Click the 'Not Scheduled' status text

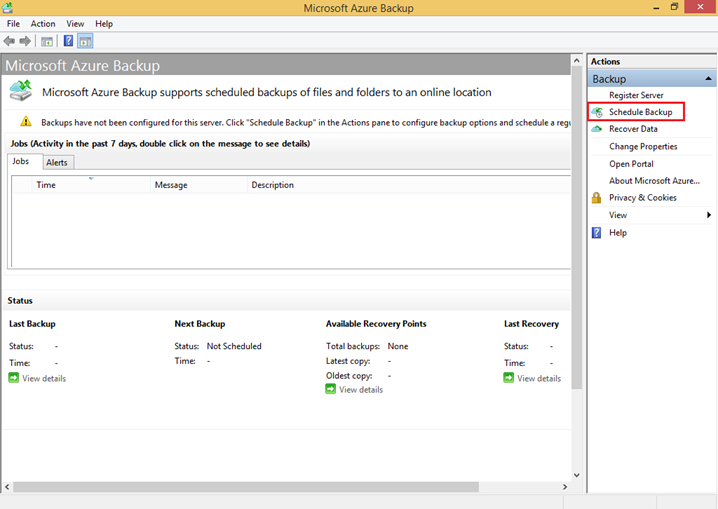[x=234, y=347]
